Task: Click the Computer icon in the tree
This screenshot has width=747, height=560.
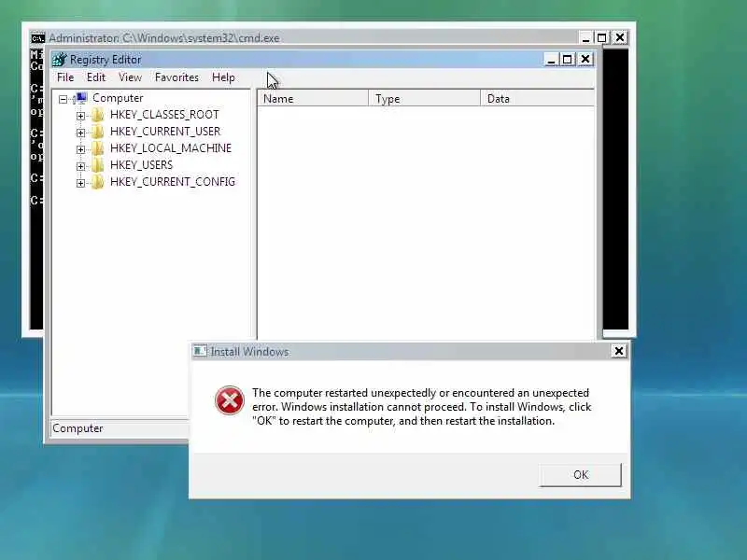Action: coord(80,98)
